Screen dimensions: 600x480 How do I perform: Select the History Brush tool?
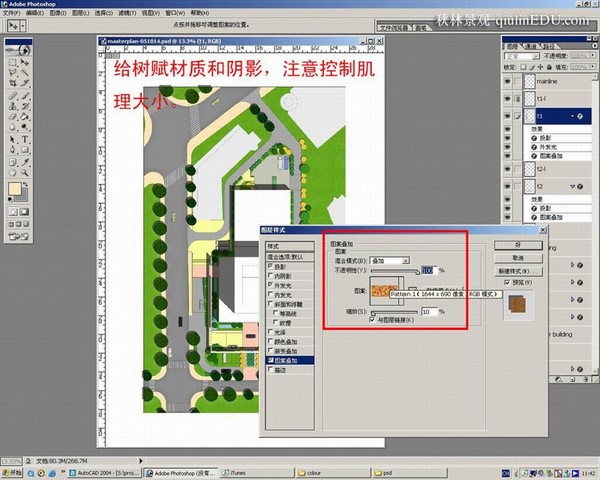[25, 106]
